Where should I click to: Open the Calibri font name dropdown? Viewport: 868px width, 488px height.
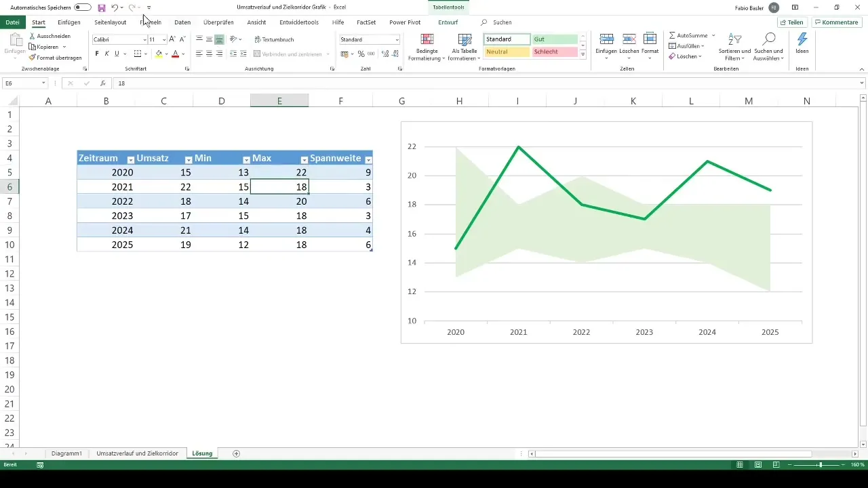144,40
